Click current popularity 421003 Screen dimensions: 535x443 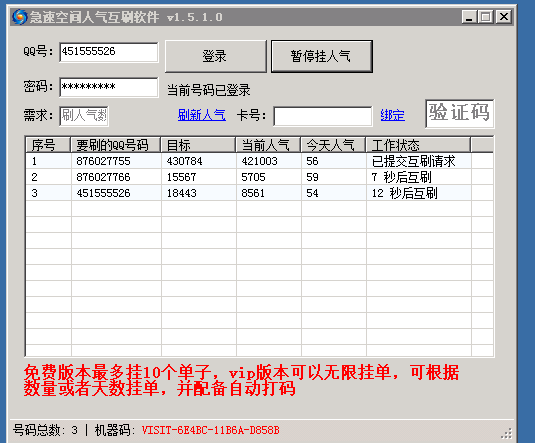pos(260,161)
